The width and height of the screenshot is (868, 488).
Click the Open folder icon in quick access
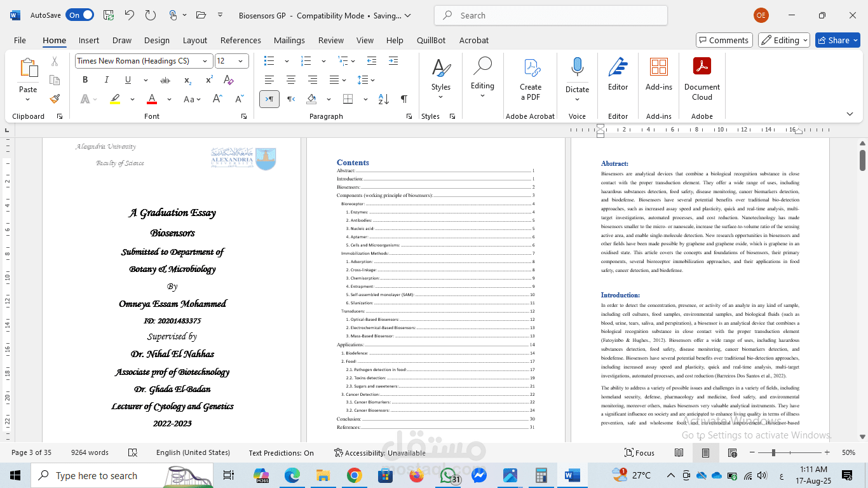coord(201,15)
